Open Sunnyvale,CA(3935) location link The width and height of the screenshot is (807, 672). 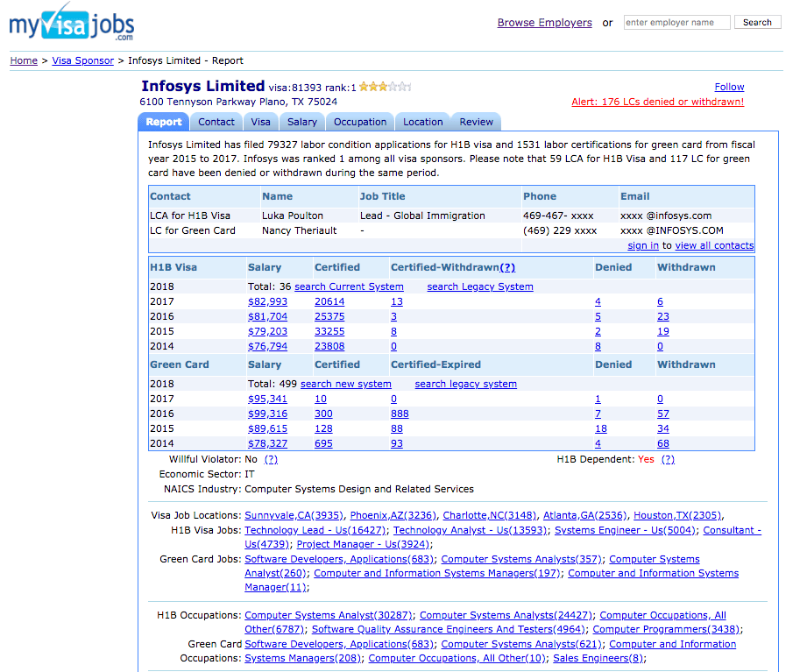tap(294, 515)
